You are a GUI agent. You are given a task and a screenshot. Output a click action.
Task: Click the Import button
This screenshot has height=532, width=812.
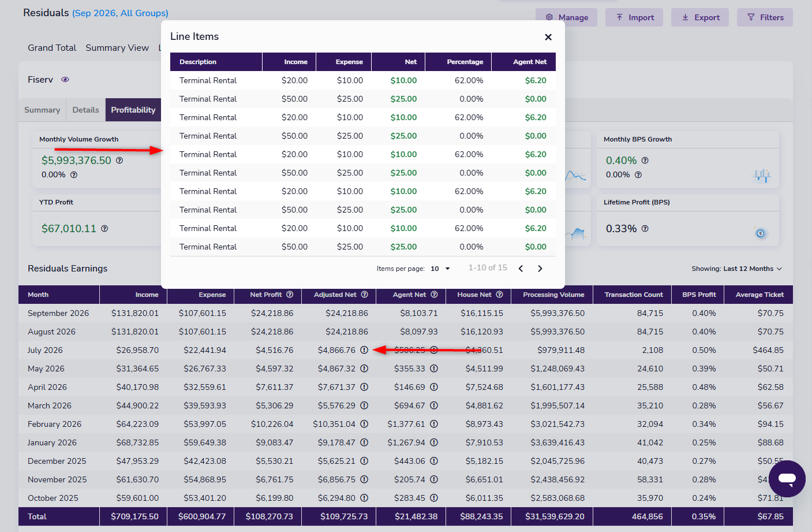[x=634, y=17]
